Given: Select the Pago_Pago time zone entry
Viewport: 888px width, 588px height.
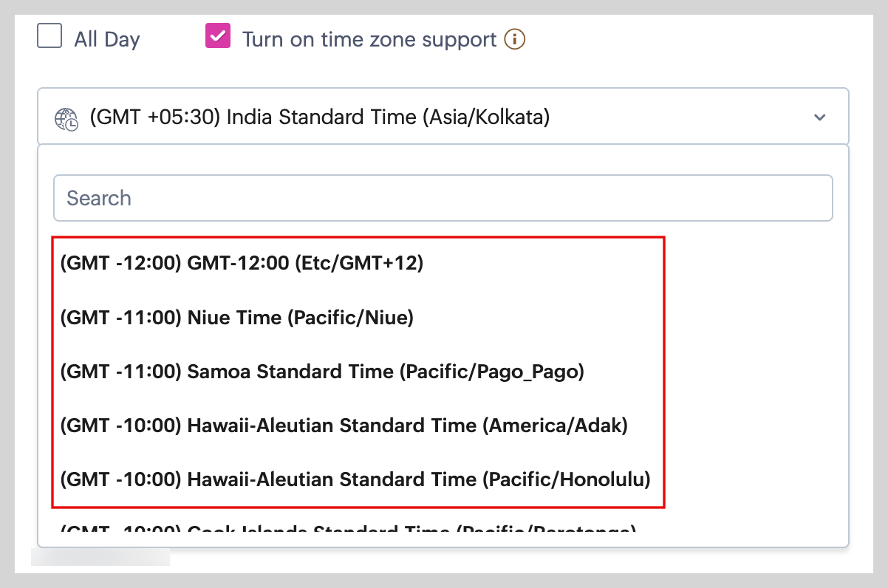Looking at the screenshot, I should point(322,372).
